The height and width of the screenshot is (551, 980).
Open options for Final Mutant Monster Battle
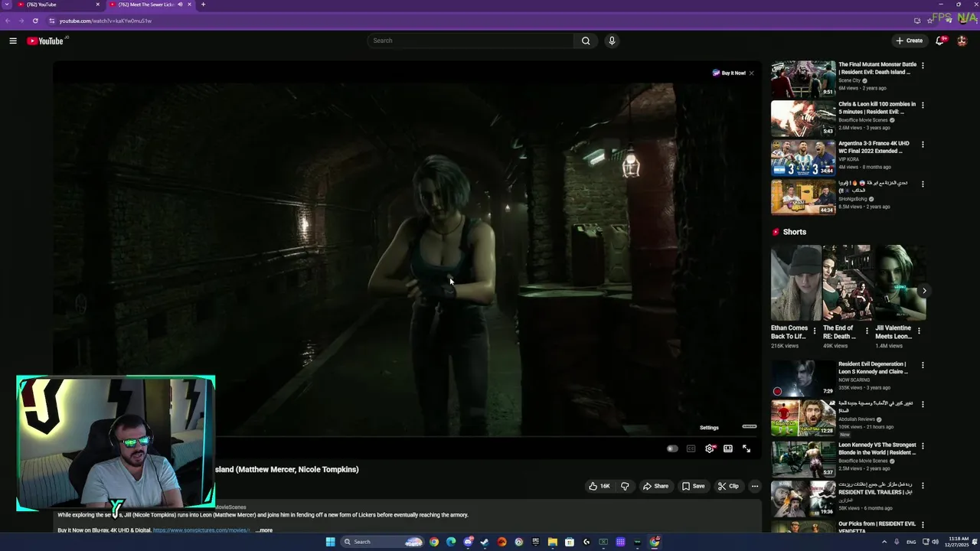pyautogui.click(x=923, y=66)
